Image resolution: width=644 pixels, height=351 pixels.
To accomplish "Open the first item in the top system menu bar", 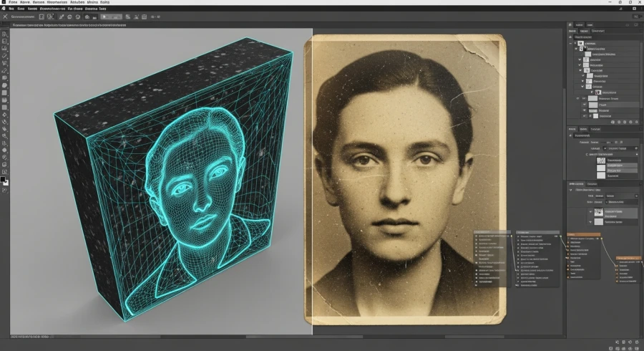I will coord(13,2).
